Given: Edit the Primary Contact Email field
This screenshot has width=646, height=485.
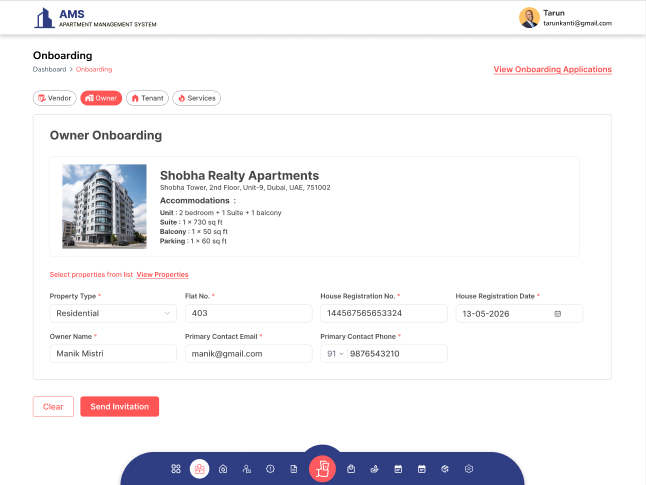Looking at the screenshot, I should 249,354.
